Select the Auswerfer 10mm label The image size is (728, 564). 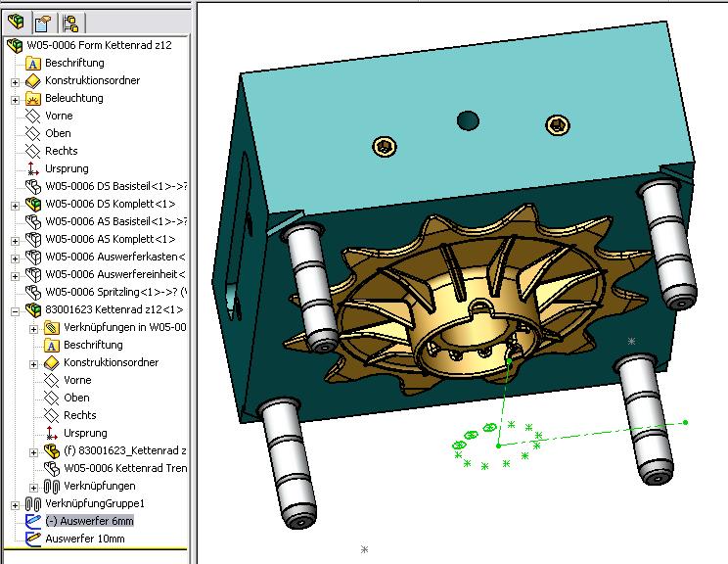(85, 539)
